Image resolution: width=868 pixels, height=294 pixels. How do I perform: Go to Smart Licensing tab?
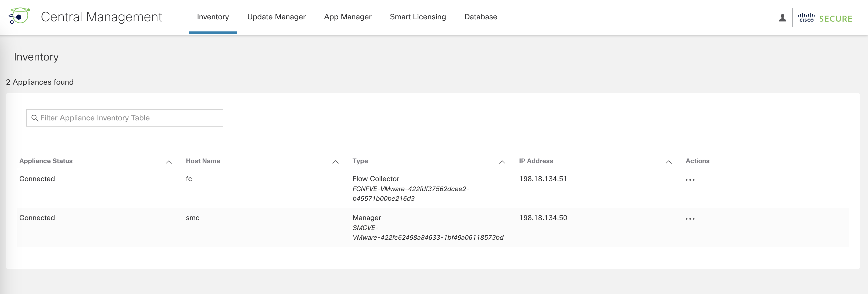[418, 17]
